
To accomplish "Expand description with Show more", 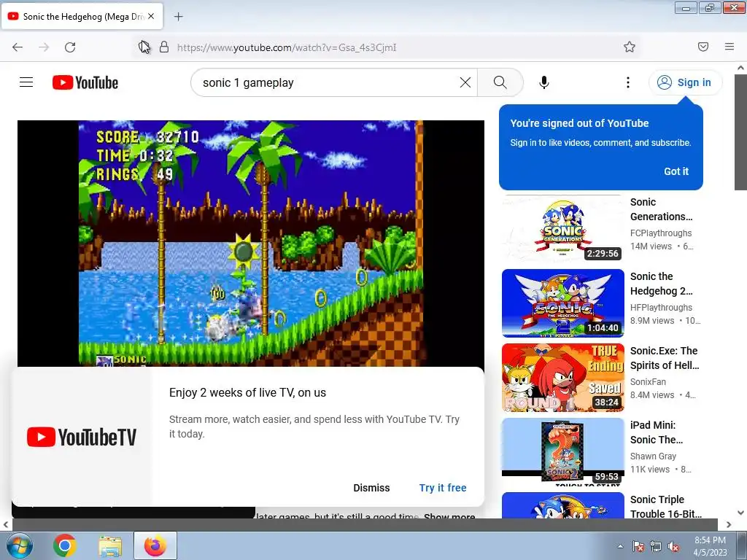I will (449, 516).
